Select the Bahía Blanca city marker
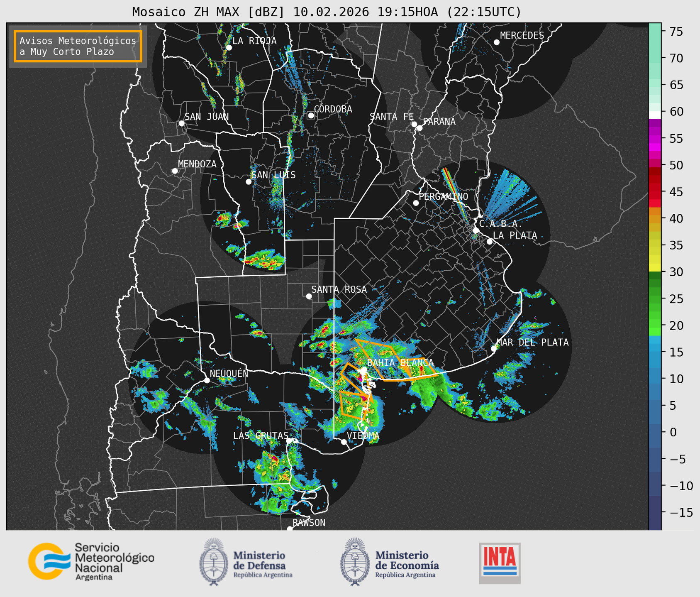 (x=364, y=370)
